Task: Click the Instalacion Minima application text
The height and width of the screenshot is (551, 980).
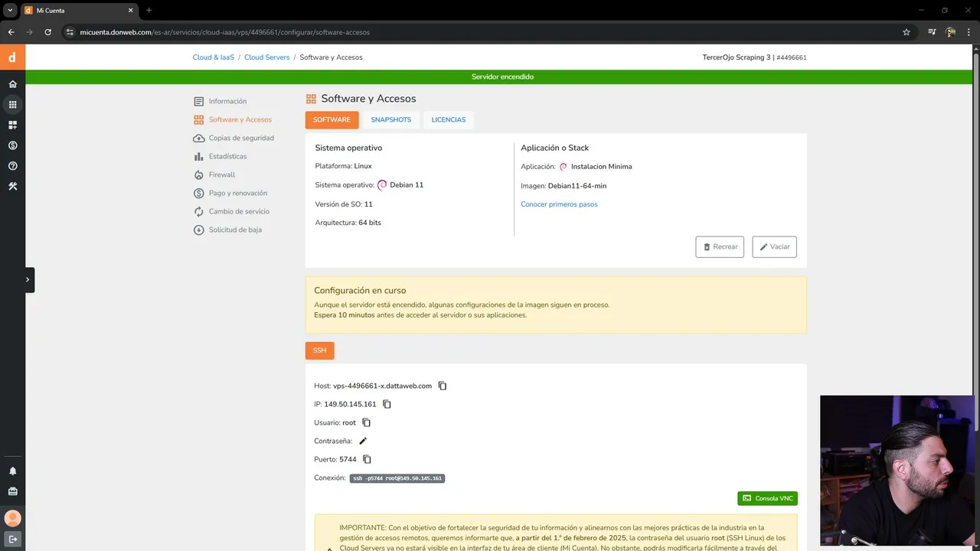Action: pyautogui.click(x=602, y=166)
